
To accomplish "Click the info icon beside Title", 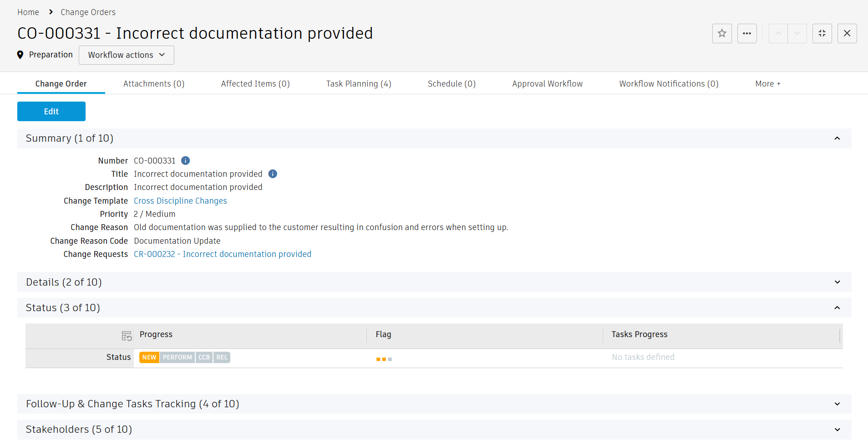I will pyautogui.click(x=273, y=174).
